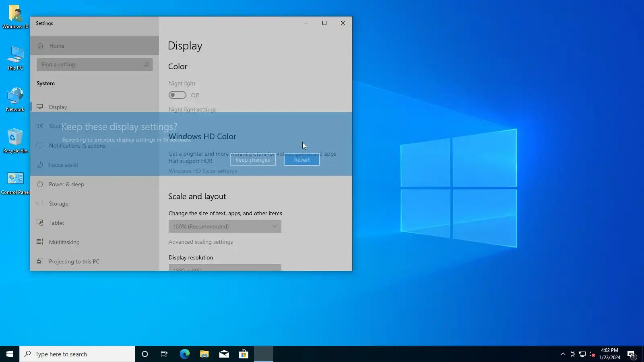Open the Mail app from the taskbar
The height and width of the screenshot is (362, 644).
pyautogui.click(x=224, y=354)
